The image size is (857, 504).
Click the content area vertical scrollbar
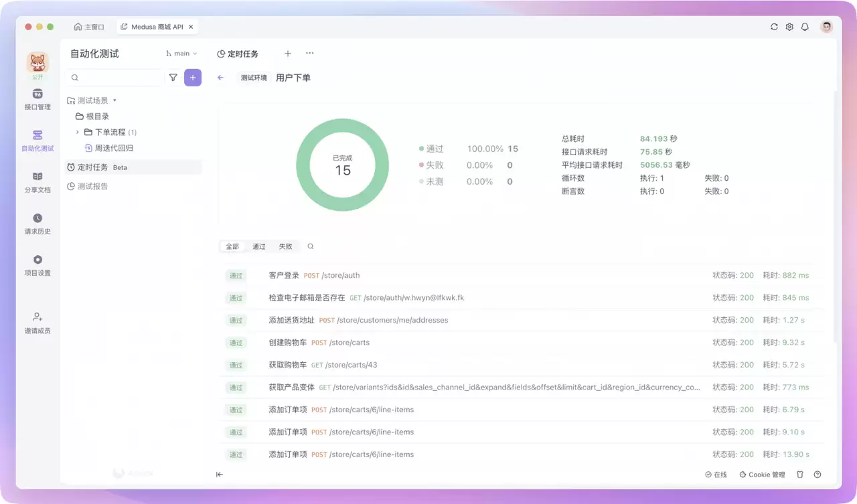pyautogui.click(x=834, y=218)
